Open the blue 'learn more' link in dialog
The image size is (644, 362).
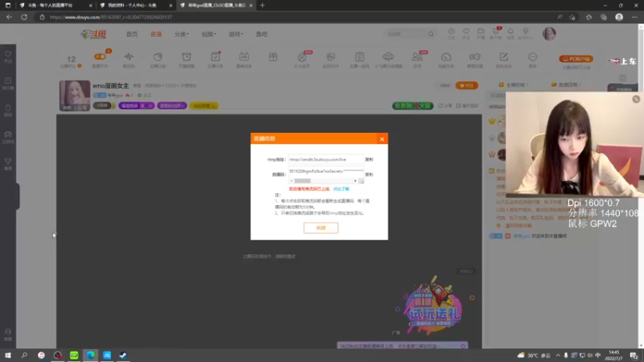(x=341, y=189)
